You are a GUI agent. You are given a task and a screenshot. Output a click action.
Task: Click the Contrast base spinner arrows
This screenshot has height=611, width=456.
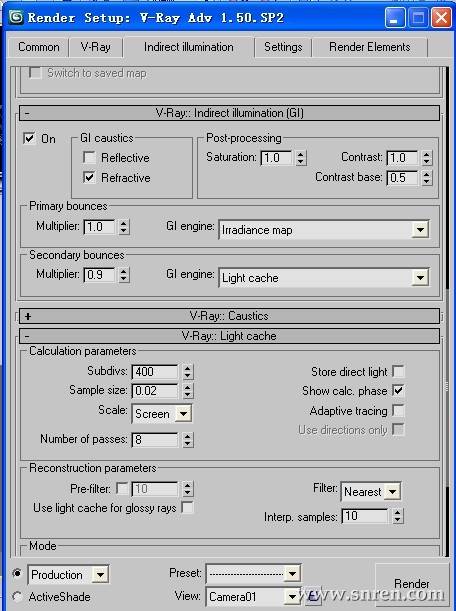pyautogui.click(x=427, y=178)
